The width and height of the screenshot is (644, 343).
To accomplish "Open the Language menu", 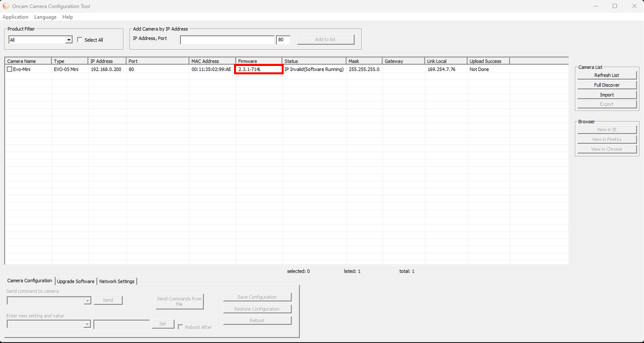I will click(x=45, y=17).
